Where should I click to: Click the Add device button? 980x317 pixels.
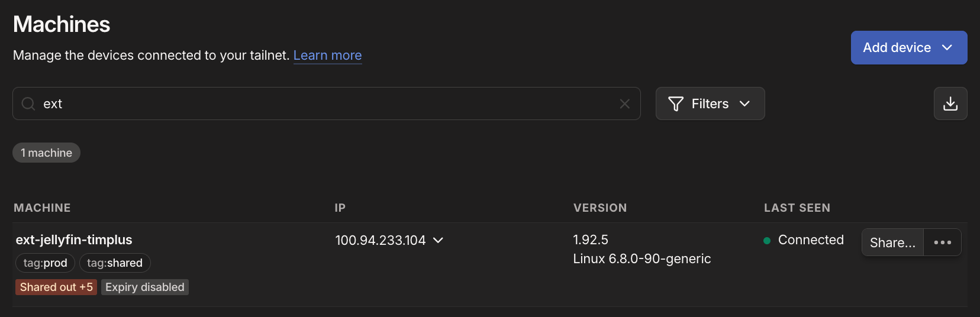[897, 48]
